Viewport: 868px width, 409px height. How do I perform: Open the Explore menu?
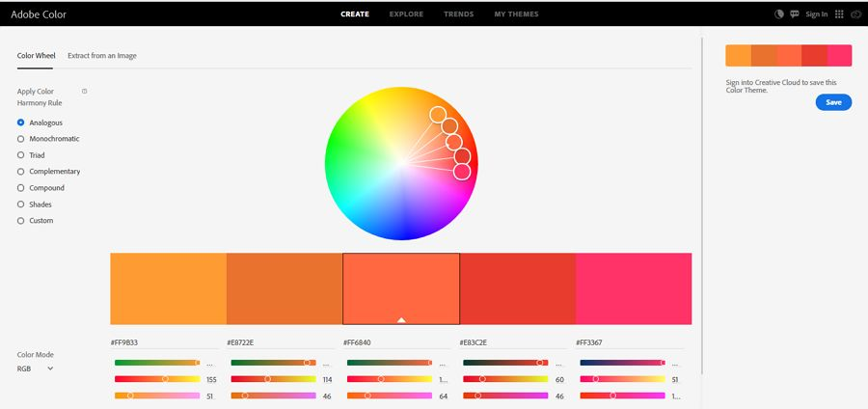(x=406, y=14)
